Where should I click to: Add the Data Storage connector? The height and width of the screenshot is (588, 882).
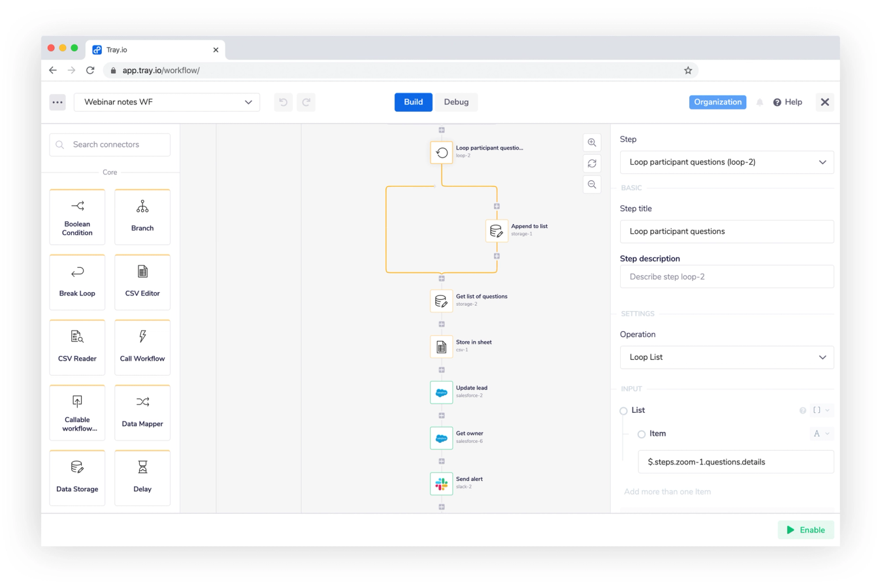click(77, 478)
